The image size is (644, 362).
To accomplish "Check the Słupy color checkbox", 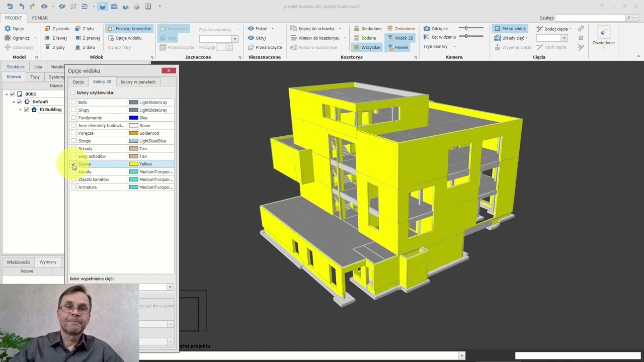I will 73,110.
